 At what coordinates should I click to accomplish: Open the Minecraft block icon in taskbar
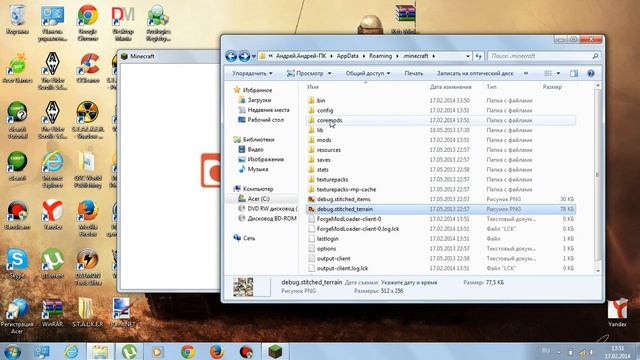point(276,351)
